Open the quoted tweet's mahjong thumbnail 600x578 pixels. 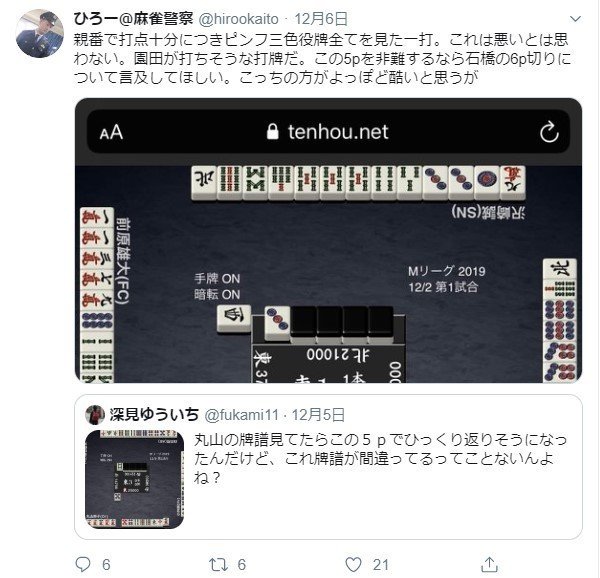click(x=134, y=479)
